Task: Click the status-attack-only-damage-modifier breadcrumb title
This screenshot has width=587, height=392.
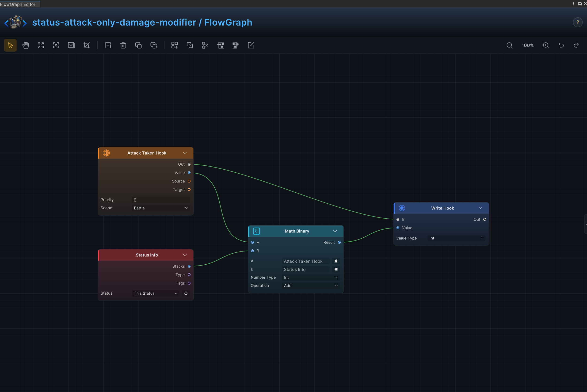Action: tap(114, 23)
